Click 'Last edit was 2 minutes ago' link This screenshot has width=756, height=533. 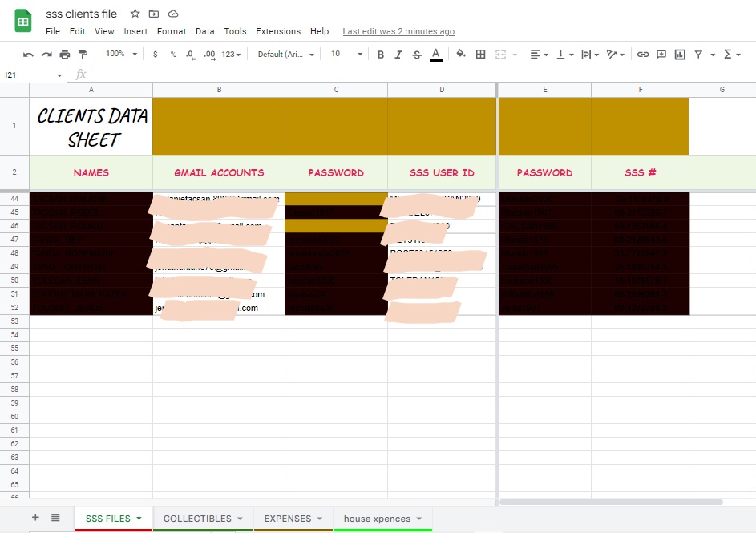(398, 31)
